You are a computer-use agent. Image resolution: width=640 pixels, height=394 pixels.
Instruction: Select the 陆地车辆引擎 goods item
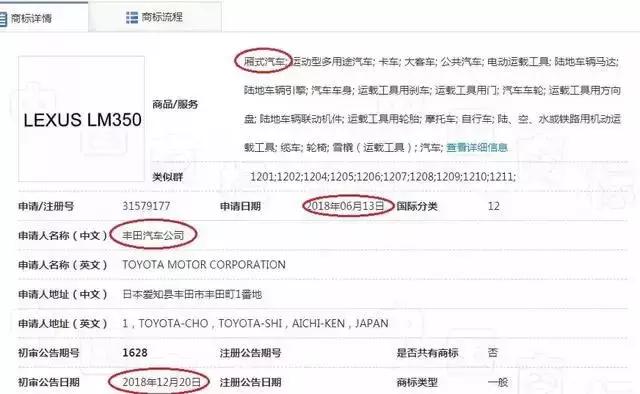tap(274, 90)
